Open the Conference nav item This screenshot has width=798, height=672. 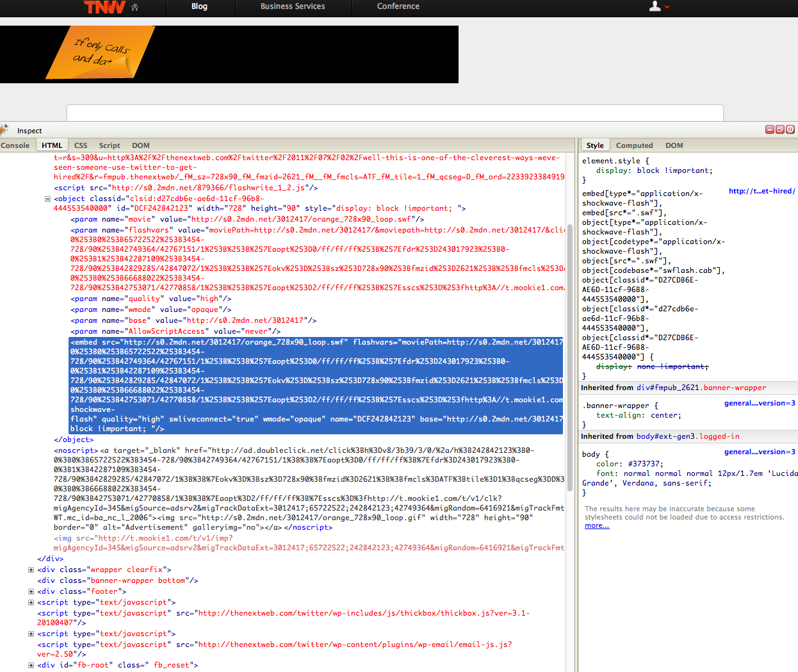398,6
